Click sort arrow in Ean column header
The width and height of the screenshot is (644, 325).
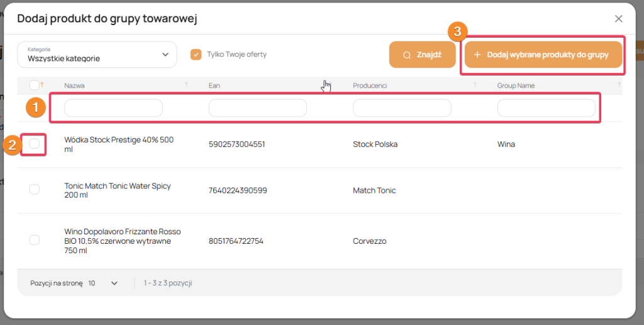click(x=330, y=85)
